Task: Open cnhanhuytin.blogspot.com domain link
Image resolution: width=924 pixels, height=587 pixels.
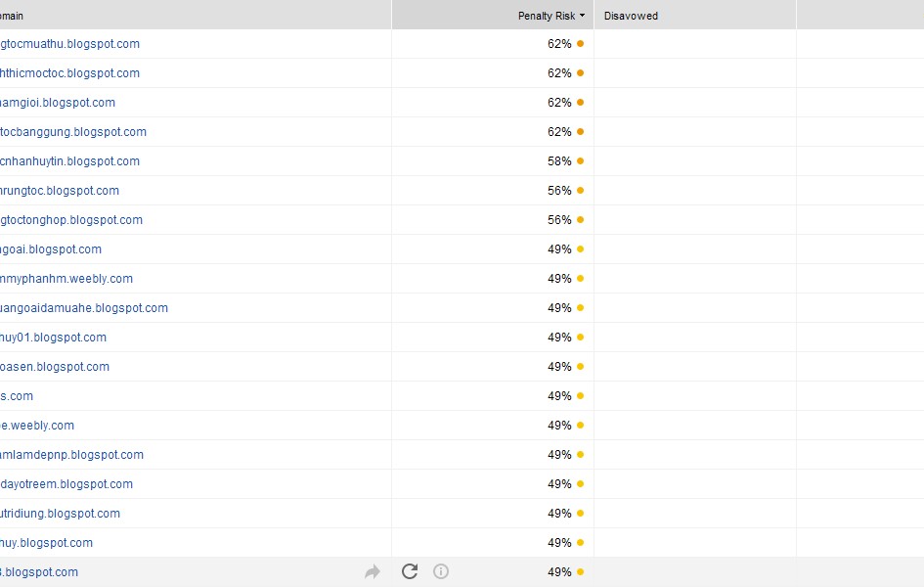Action: point(70,161)
